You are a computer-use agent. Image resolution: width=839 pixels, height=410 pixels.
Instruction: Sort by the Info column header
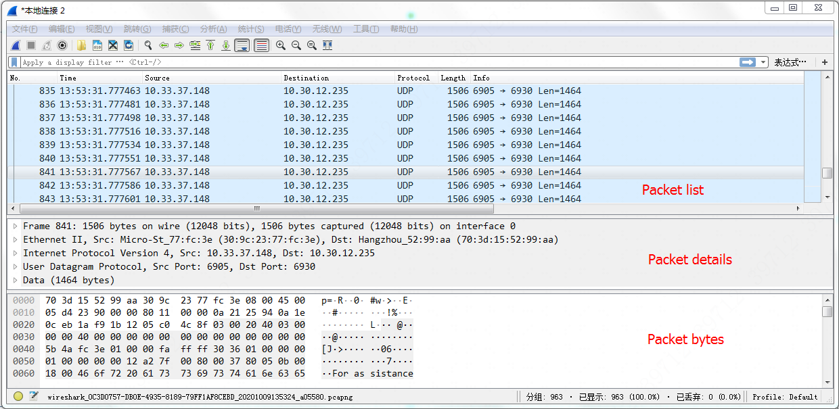tap(637, 78)
